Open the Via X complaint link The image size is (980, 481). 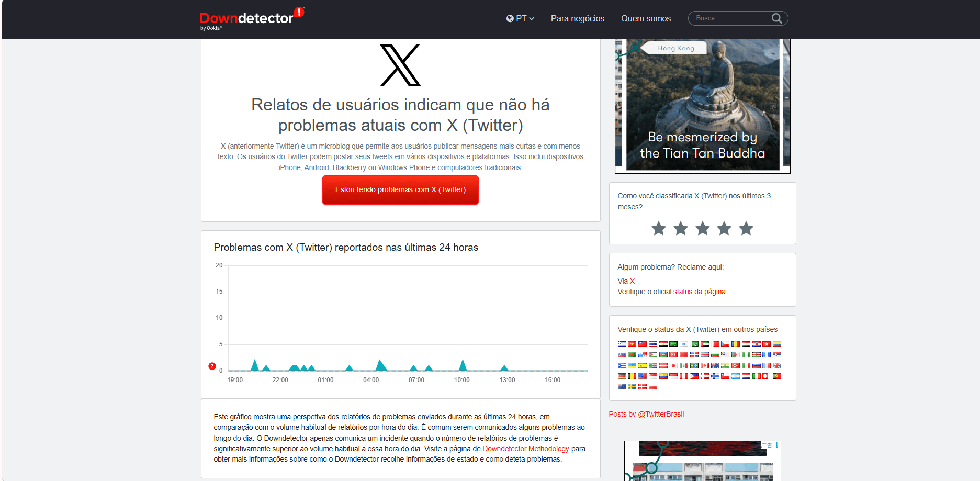click(x=632, y=281)
